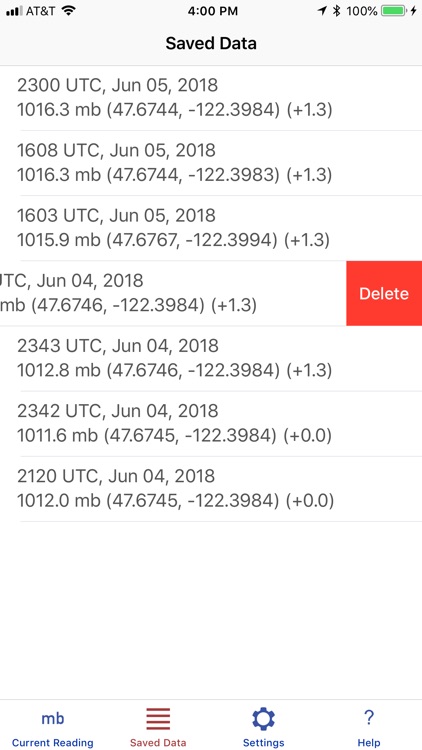
Task: Open Settings via the gear icon
Action: point(264,718)
